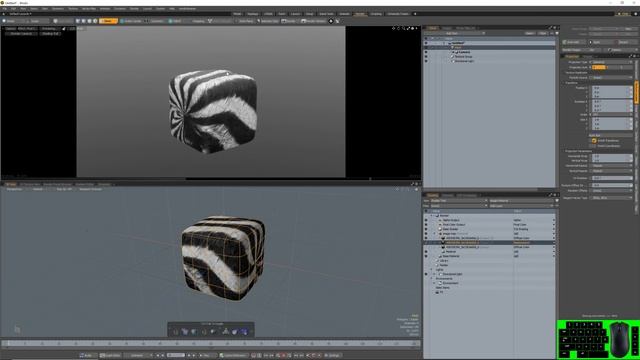This screenshot has height=360, width=640.
Task: Select the Mesh item in Items list
Action: 458,47
